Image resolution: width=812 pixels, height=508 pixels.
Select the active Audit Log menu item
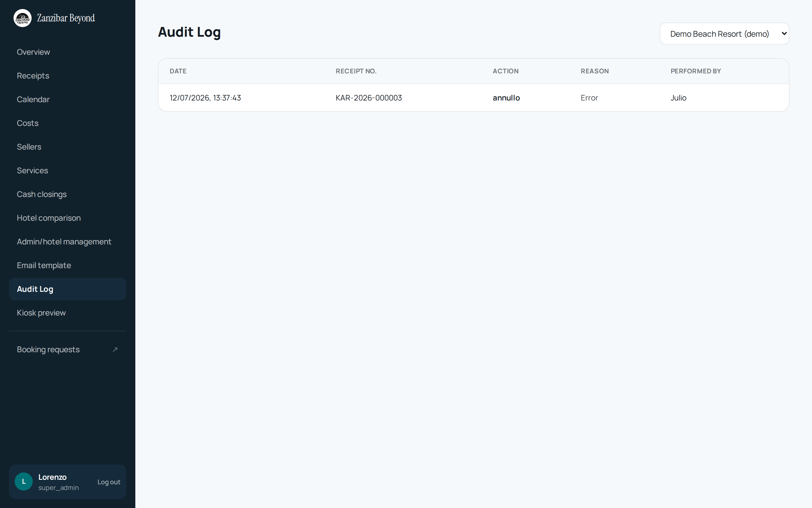point(67,289)
